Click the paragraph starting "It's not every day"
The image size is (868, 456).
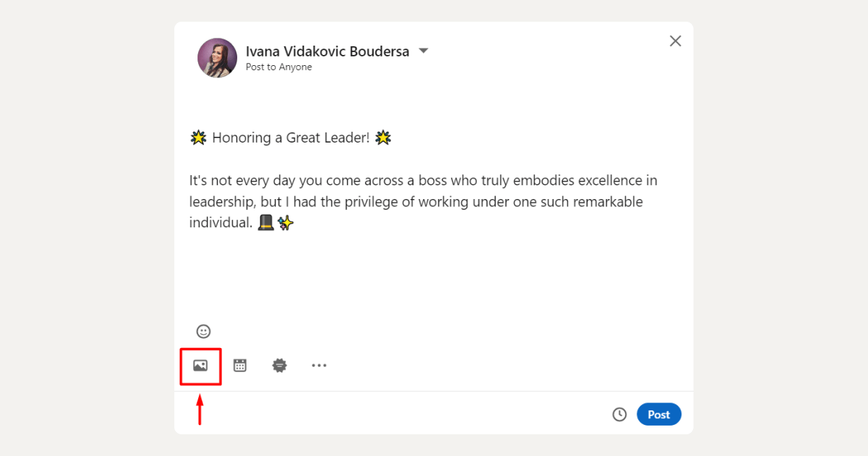pos(423,180)
